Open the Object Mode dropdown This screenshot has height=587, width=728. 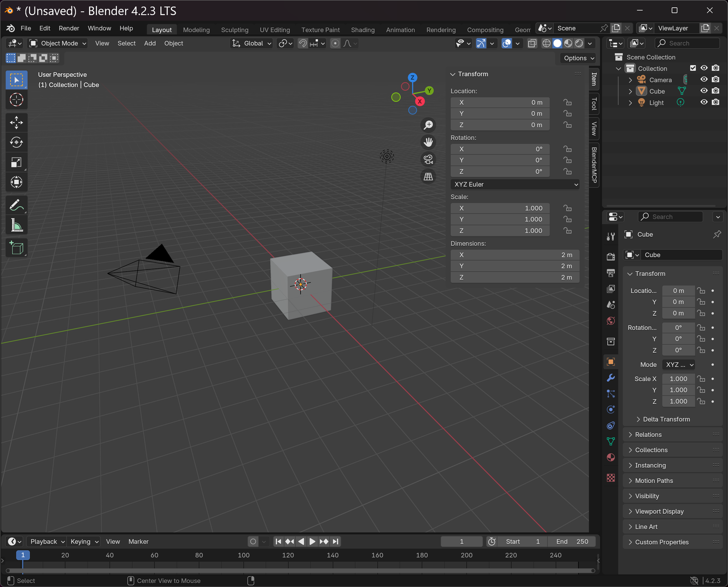pos(58,43)
